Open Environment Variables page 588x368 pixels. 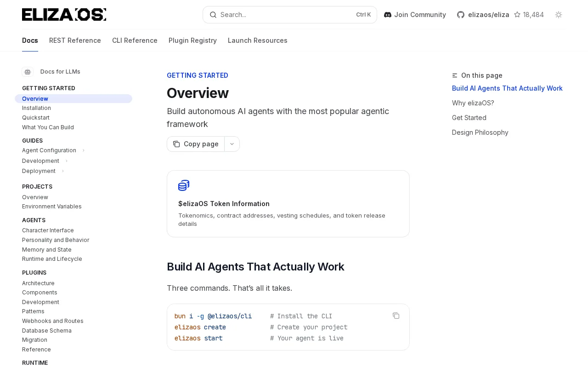tap(52, 207)
